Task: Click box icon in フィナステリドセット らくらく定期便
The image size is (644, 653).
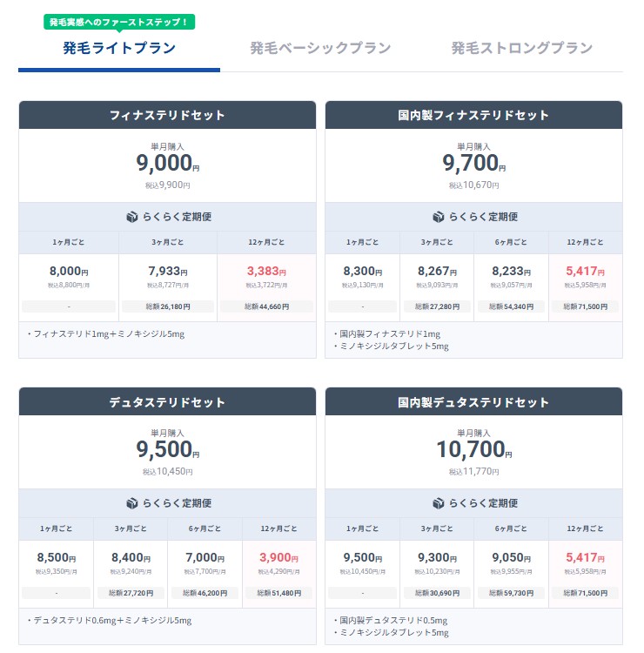Action: click(x=132, y=217)
